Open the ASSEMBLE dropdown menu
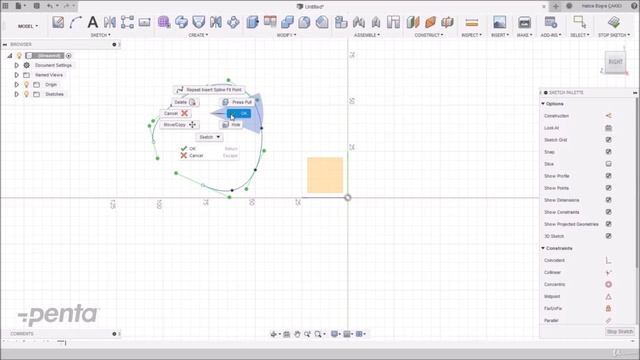The width and height of the screenshot is (640, 360). tap(367, 35)
